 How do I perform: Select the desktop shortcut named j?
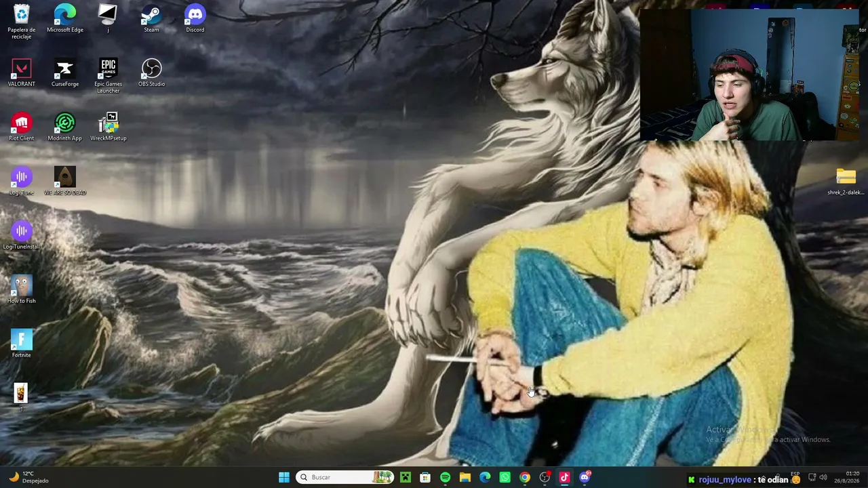pyautogui.click(x=108, y=18)
